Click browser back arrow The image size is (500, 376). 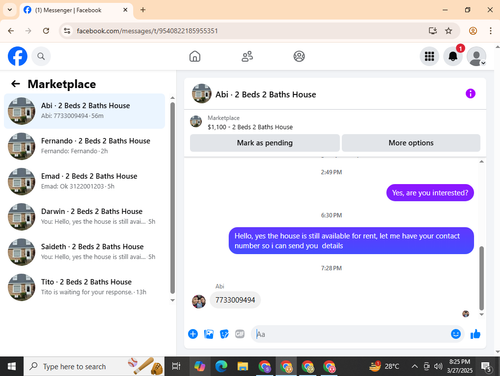point(11,31)
